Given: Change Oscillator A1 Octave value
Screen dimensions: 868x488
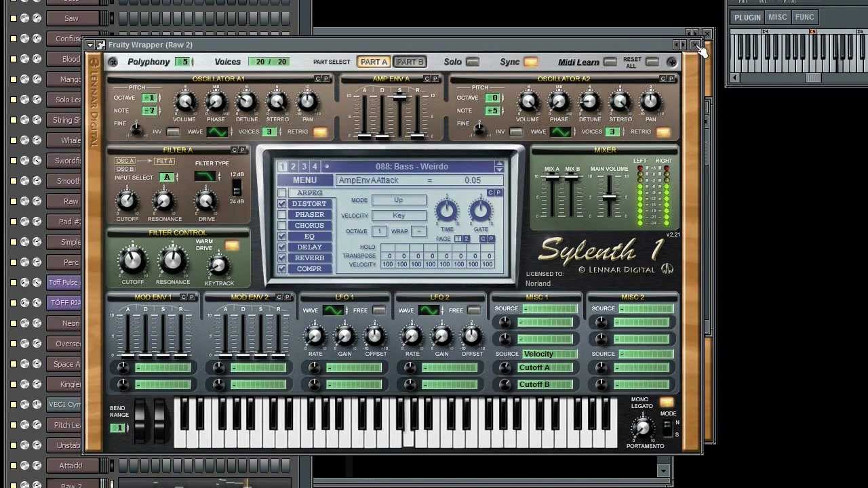Looking at the screenshot, I should click(149, 98).
